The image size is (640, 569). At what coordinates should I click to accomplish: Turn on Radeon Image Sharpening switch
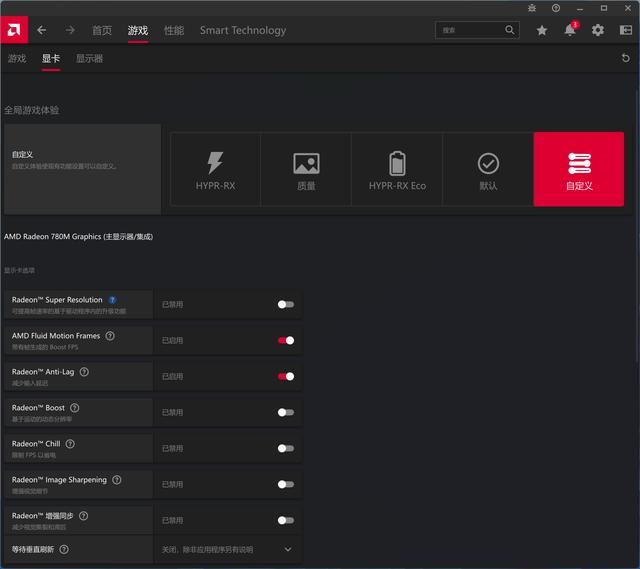point(286,484)
